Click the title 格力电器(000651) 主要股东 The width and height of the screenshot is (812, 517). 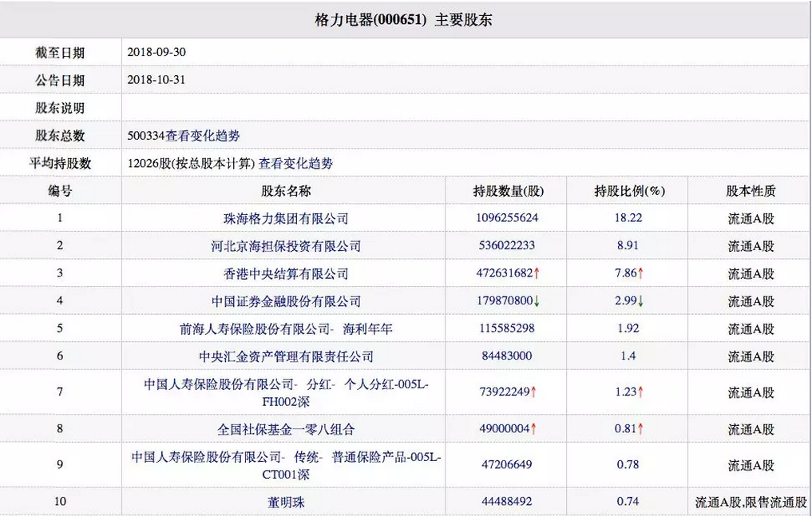click(x=403, y=20)
